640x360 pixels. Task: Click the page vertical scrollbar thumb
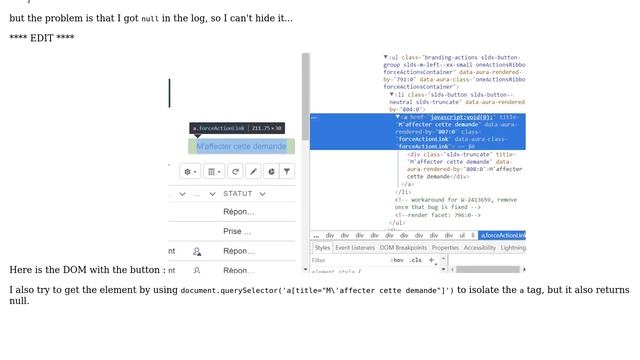pos(306,97)
